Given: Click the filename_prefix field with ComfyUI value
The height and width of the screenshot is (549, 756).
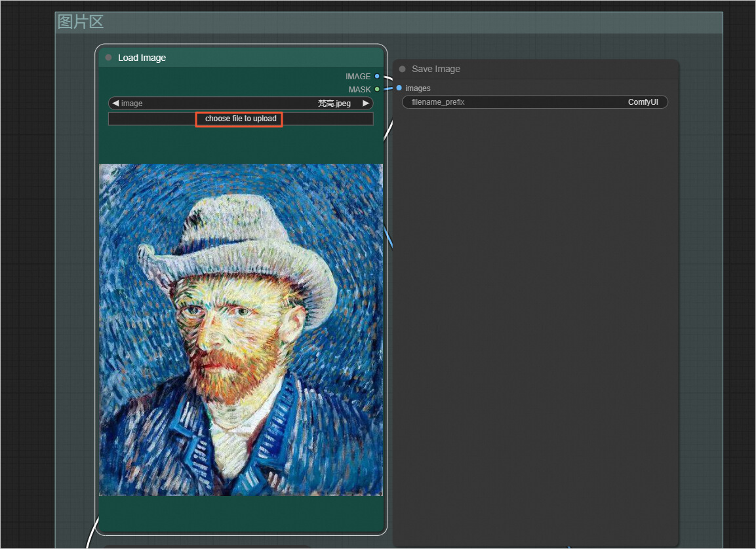Looking at the screenshot, I should [x=534, y=102].
